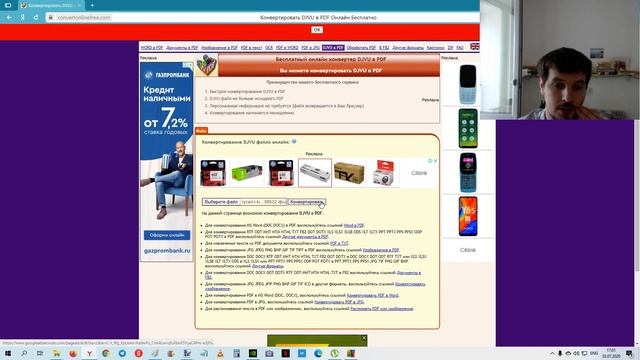This screenshot has height=360, width=640.
Task: Follow the Распознать PDF или изображение link
Action: tap(382, 309)
